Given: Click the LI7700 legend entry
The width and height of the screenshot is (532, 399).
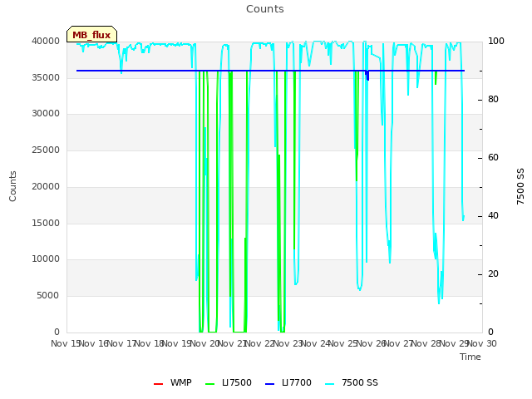Looking at the screenshot, I should click(x=288, y=382).
